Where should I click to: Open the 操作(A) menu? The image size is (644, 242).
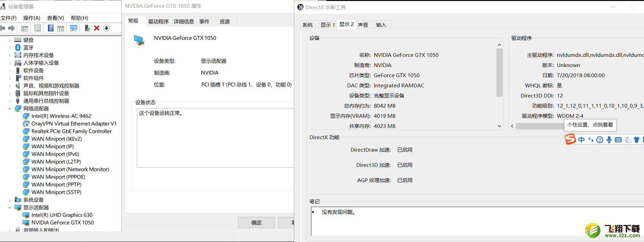pyautogui.click(x=32, y=18)
